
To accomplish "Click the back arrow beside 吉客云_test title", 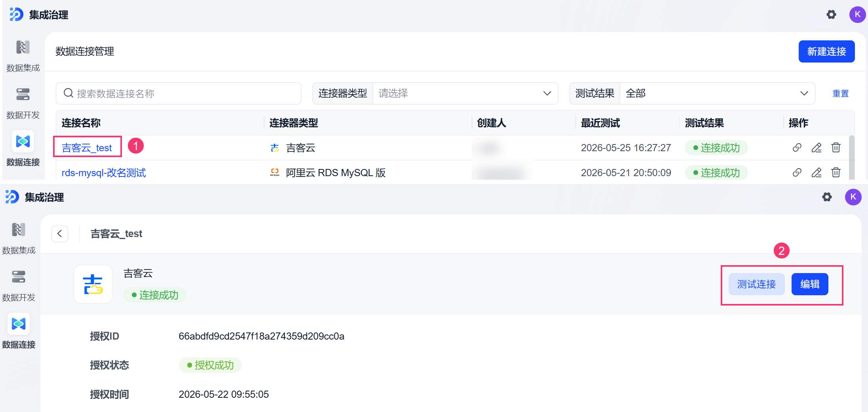I will pyautogui.click(x=60, y=234).
